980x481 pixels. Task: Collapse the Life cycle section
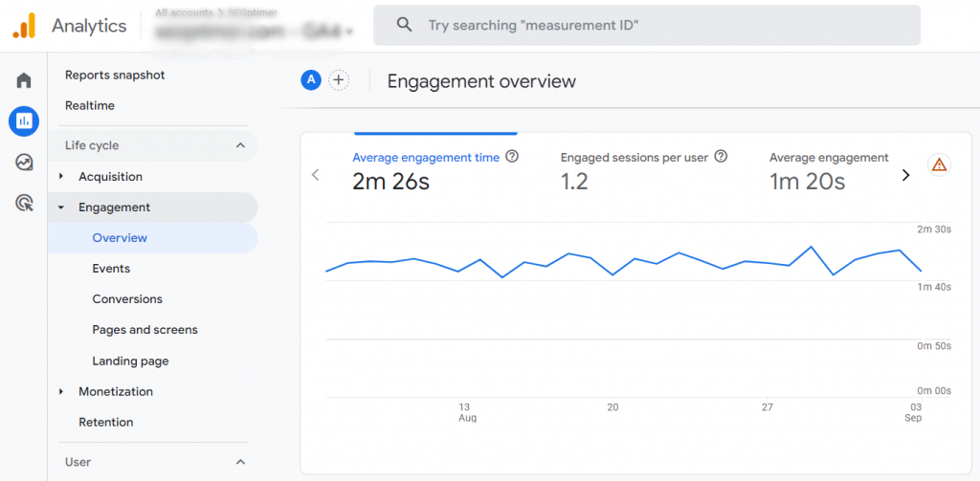(x=239, y=145)
